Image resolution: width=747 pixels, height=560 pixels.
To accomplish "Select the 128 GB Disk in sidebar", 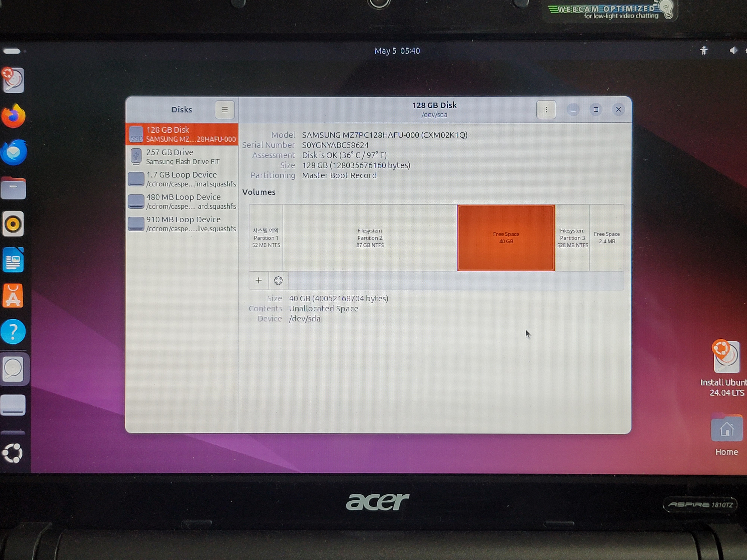I will 182,134.
